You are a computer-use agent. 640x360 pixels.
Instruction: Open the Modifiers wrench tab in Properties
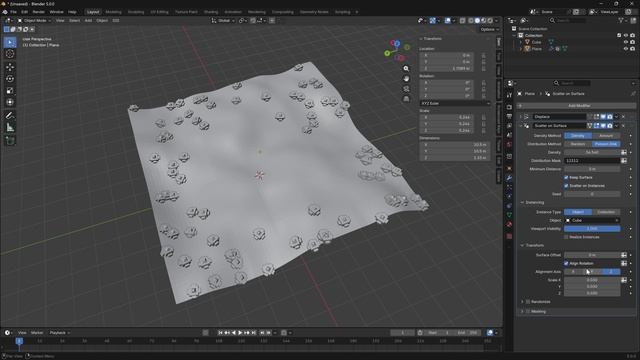click(x=509, y=178)
